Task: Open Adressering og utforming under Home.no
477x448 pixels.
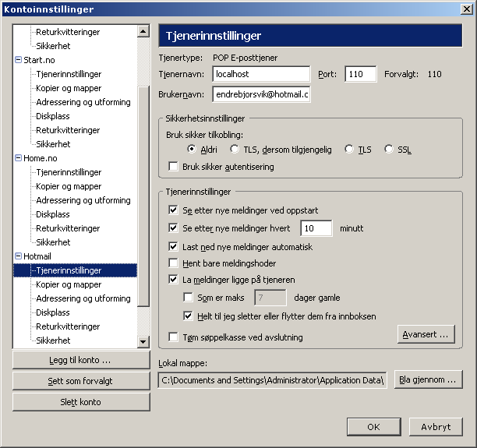Action: [83, 200]
